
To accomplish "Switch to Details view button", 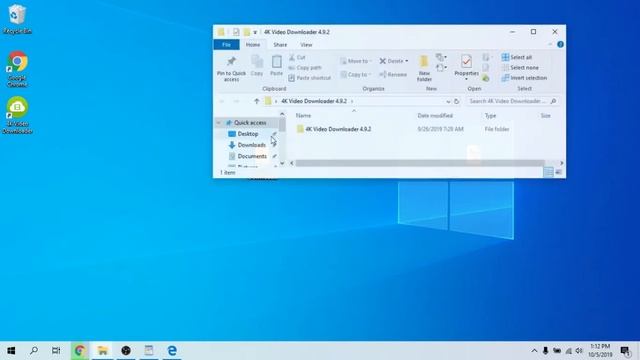I will 548,172.
